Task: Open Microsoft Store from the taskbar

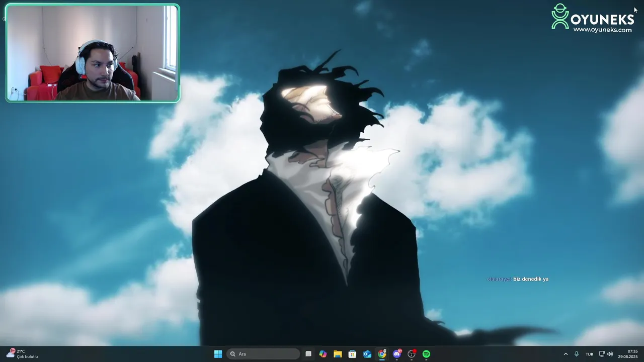Action: click(x=352, y=354)
